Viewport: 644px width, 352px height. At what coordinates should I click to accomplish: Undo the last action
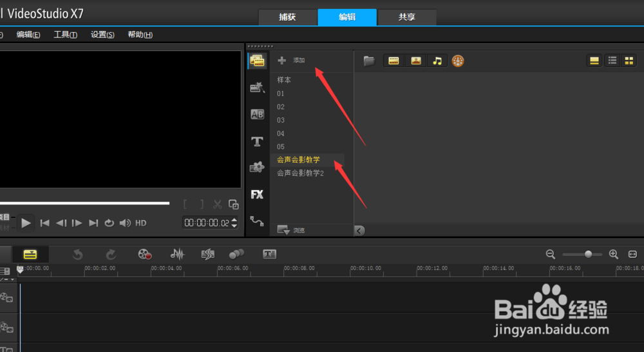point(77,255)
